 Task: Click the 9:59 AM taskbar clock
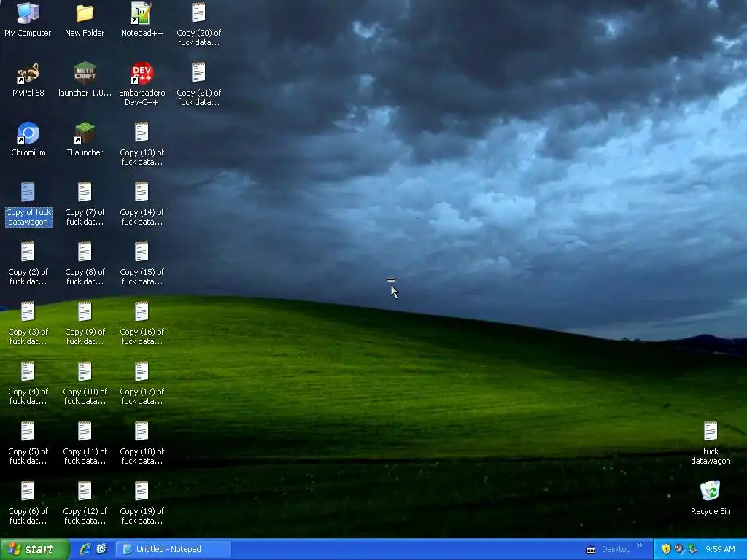pos(720,549)
